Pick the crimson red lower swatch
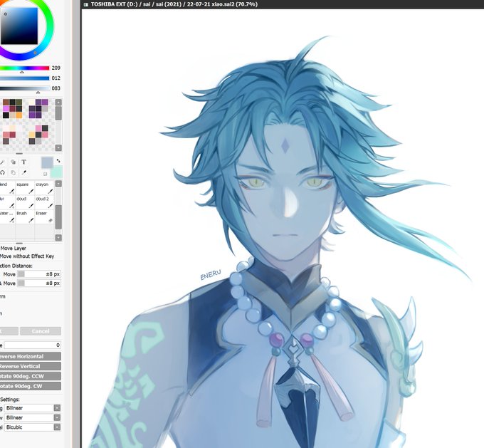This screenshot has width=484, height=448. click(12, 135)
